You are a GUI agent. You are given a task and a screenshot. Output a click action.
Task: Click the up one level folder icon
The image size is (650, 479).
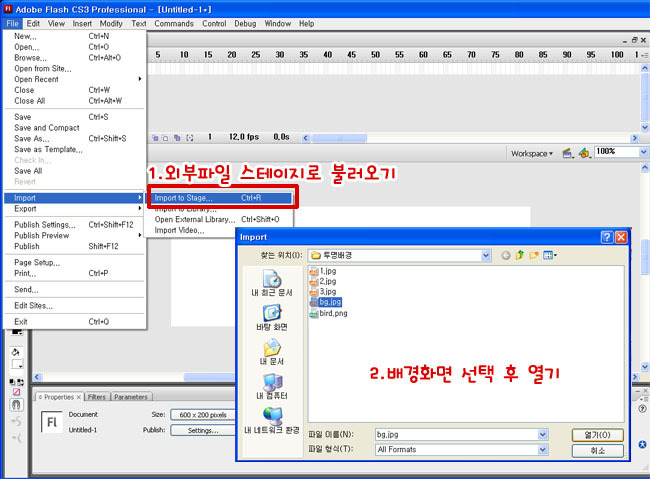[519, 255]
